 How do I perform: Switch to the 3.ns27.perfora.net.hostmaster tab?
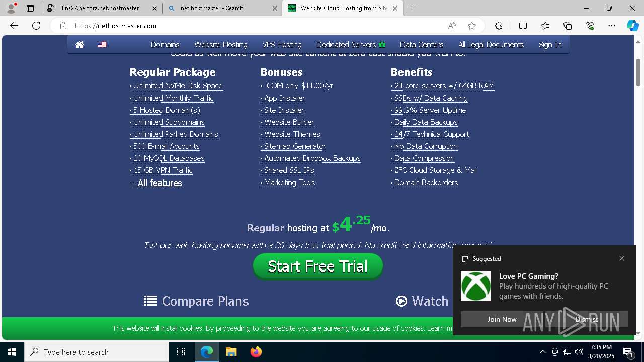click(x=102, y=8)
